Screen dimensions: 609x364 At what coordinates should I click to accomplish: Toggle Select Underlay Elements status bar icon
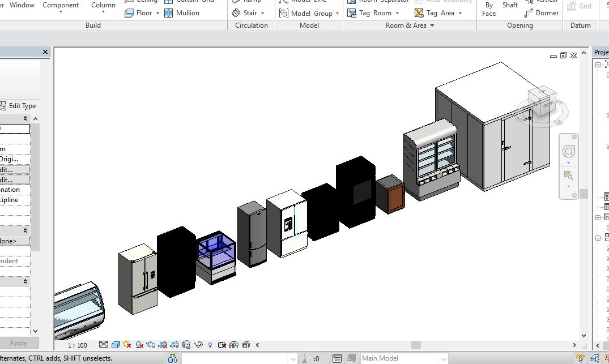click(x=595, y=358)
